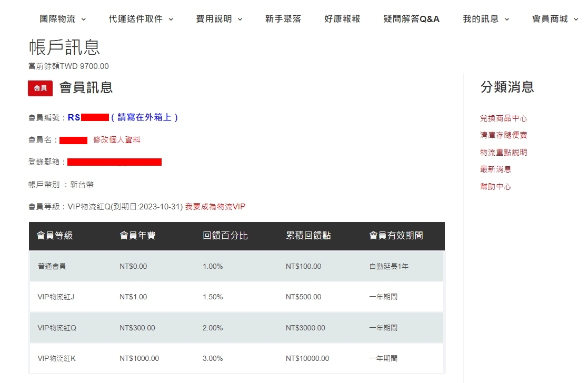The width and height of the screenshot is (588, 383).
Task: Click the VIP物流紅K membership row
Action: click(236, 358)
